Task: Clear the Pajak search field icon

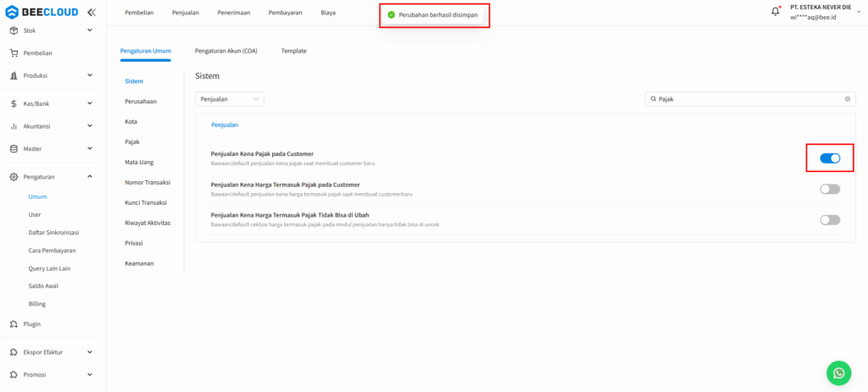Action: [x=848, y=99]
